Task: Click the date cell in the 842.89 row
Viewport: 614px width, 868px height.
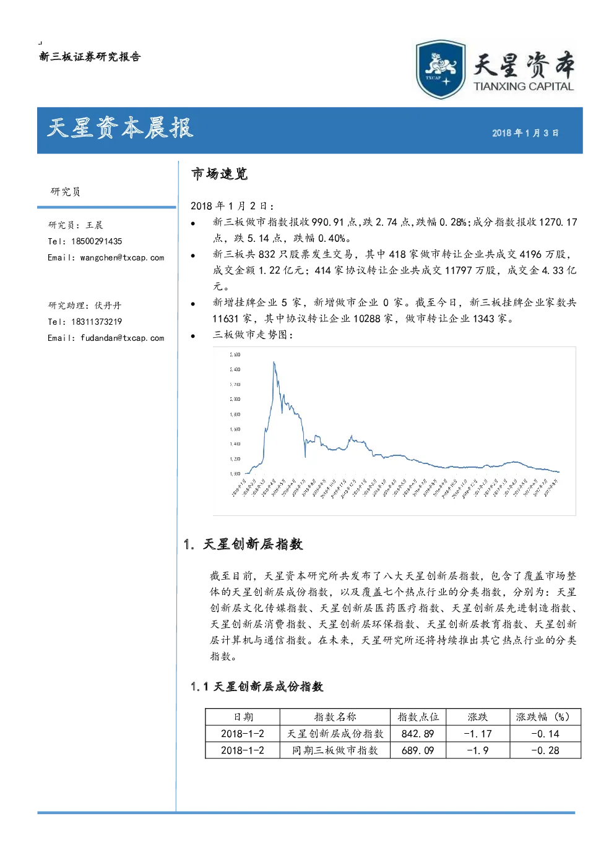Action: point(243,734)
